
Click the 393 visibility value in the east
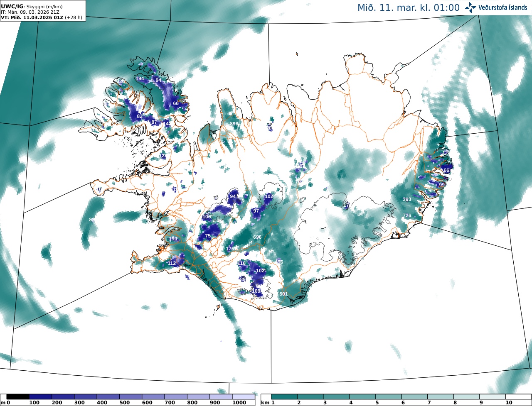click(x=407, y=199)
